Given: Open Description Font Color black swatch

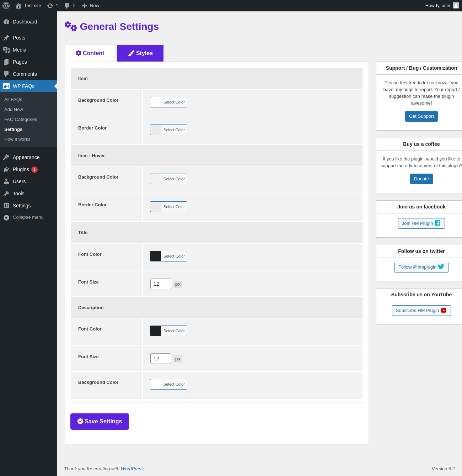Looking at the screenshot, I should click(156, 331).
